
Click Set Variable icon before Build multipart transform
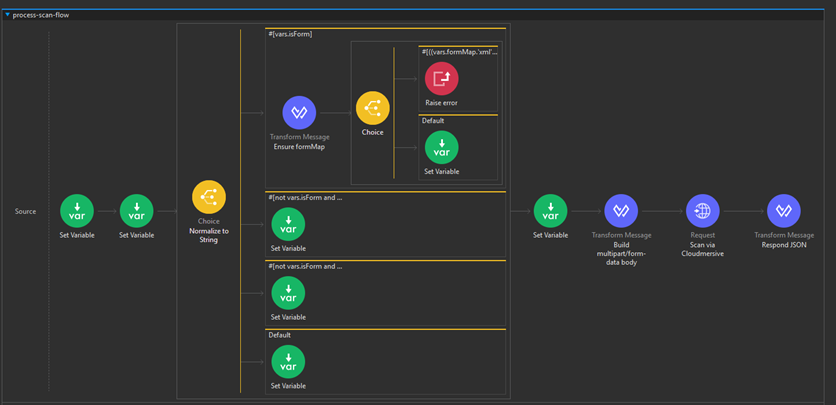[x=550, y=211]
